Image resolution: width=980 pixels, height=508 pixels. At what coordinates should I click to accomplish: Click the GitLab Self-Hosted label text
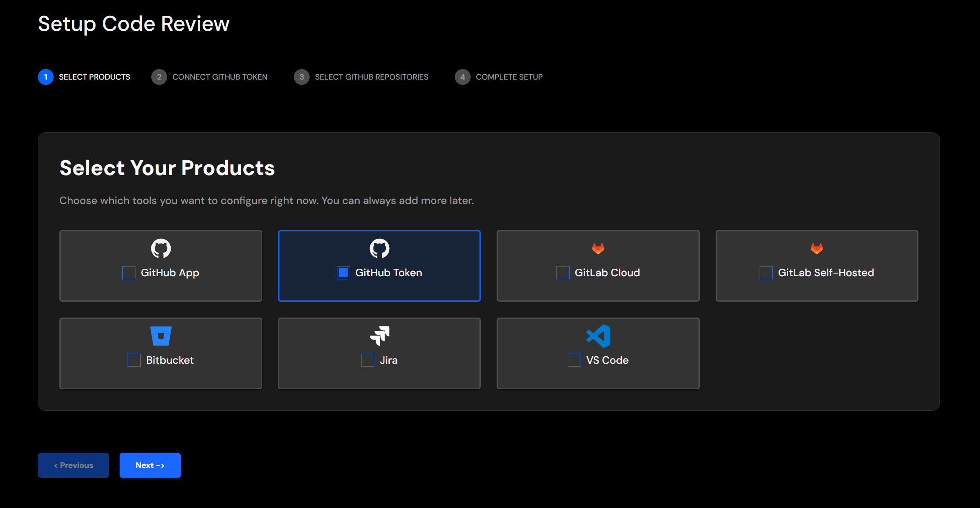826,273
